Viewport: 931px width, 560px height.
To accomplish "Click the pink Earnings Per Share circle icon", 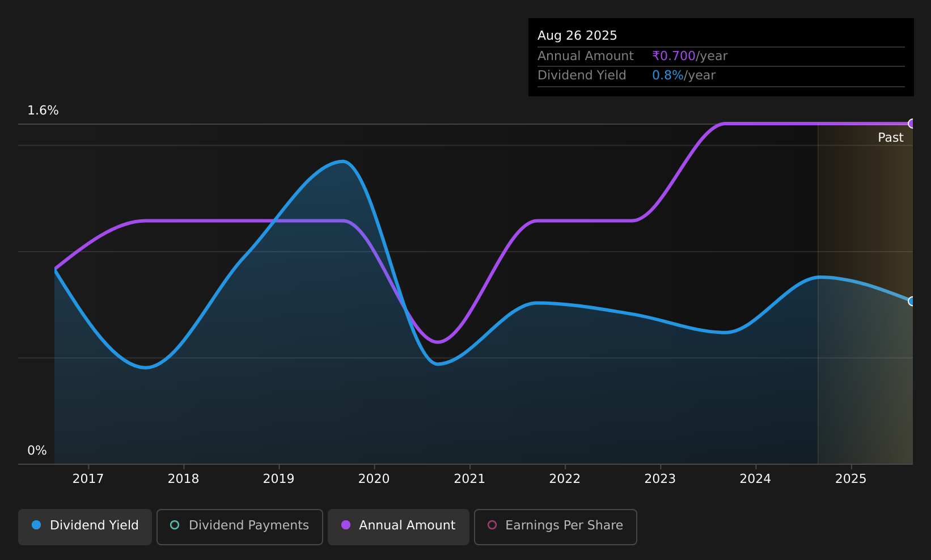I will point(492,525).
